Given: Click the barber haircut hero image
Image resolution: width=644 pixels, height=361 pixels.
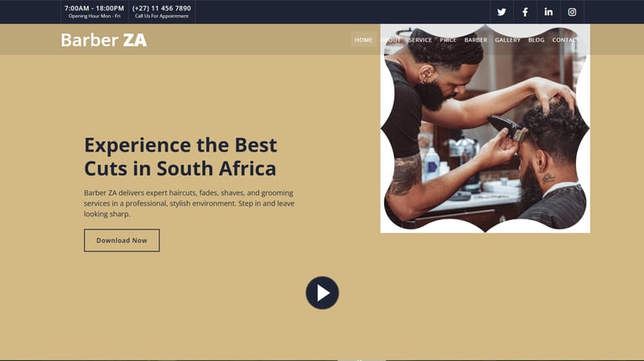Looking at the screenshot, I should (485, 128).
